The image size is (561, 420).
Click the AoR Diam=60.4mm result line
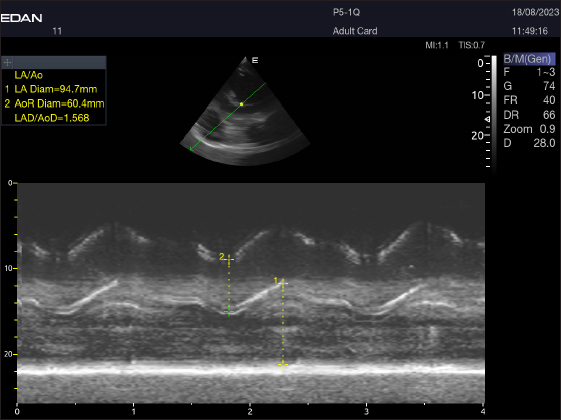(54, 104)
